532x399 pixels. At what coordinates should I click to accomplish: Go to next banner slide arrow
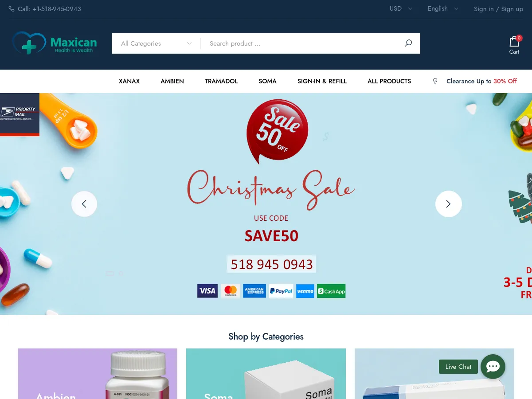pos(448,204)
